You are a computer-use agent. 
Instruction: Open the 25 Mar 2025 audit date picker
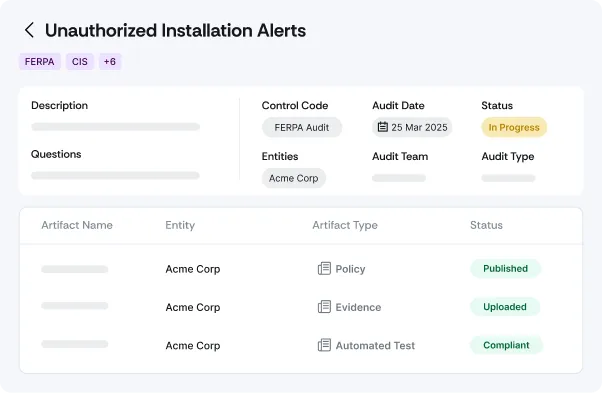pos(412,127)
